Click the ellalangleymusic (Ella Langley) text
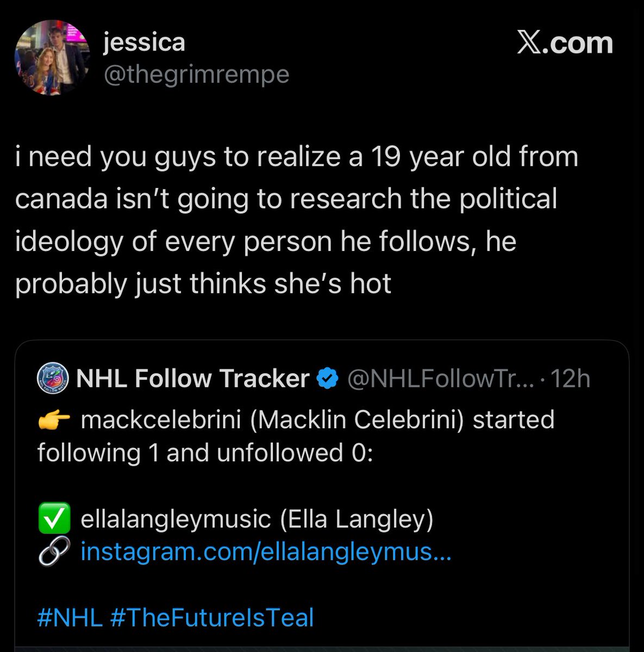644x652 pixels. [257, 519]
